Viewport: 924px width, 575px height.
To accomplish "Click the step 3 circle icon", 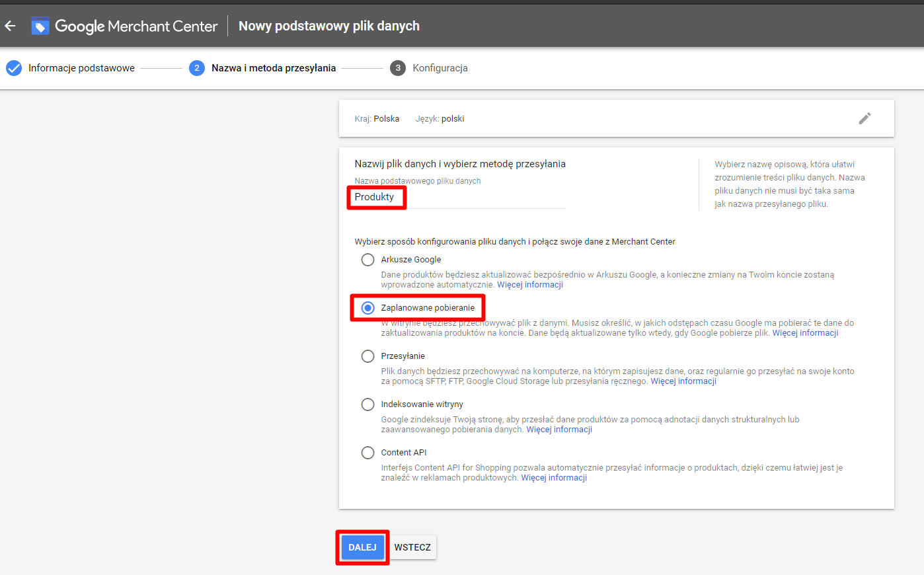I will point(398,68).
